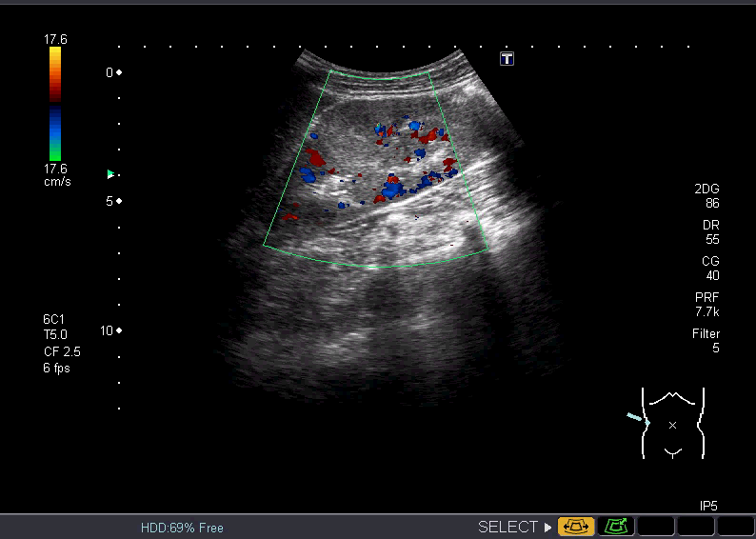Click the HDD:69% Free status text
The height and width of the screenshot is (539, 756).
coord(182,528)
